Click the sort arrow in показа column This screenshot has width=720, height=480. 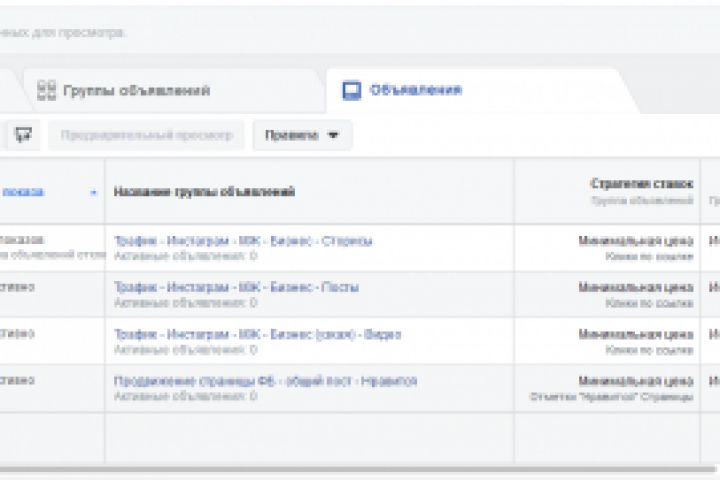click(x=94, y=192)
